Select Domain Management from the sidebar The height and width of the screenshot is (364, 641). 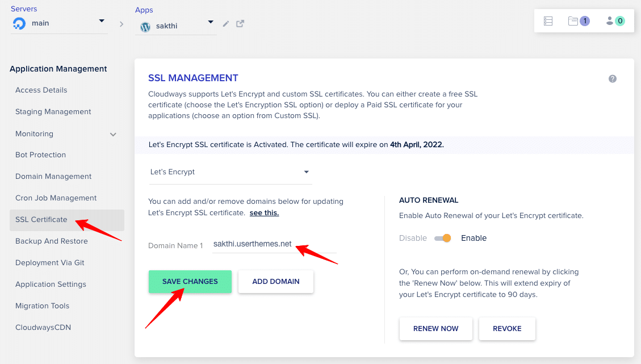(53, 176)
